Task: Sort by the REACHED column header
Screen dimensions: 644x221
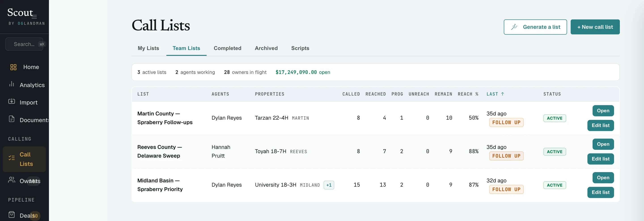Action: 375,94
